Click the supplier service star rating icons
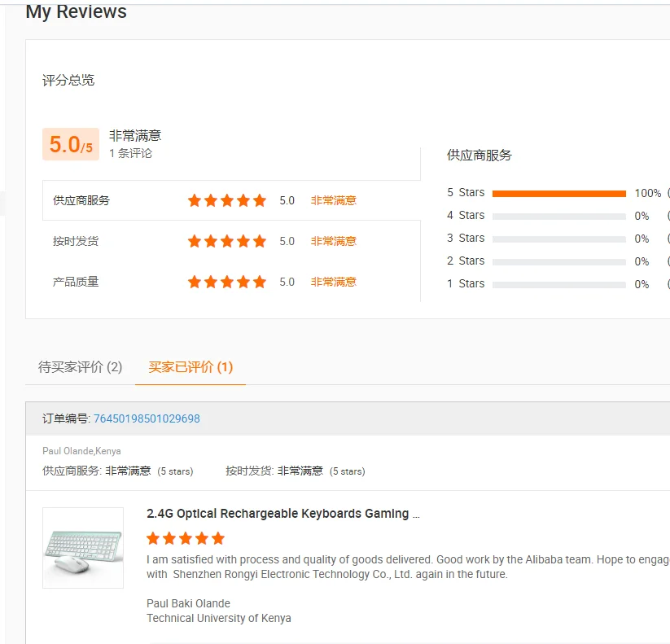Image resolution: width=670 pixels, height=644 pixels. (x=226, y=200)
